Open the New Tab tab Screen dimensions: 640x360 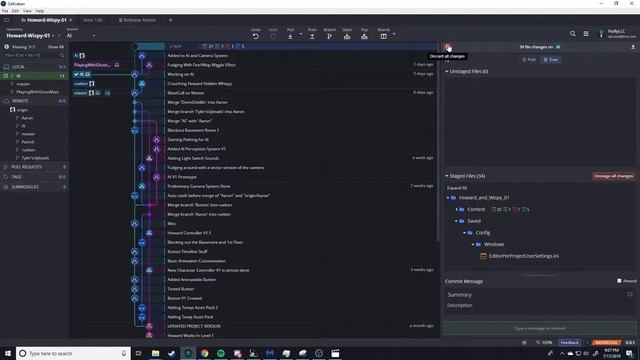(93, 20)
